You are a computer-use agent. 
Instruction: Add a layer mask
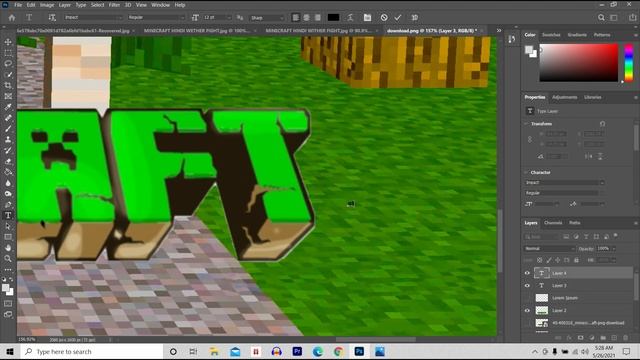580,338
